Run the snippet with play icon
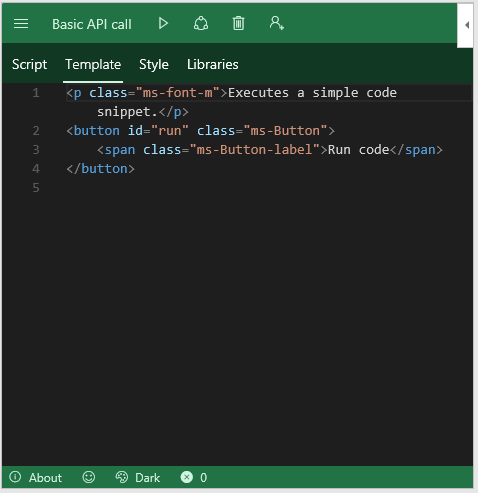Screen dimensions: 478x493 click(x=163, y=24)
